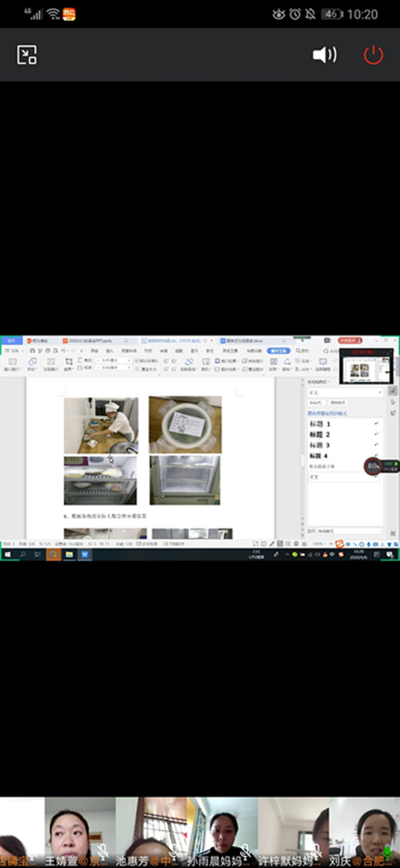This screenshot has height=868, width=400.
Task: Open the 显示 styles filter dropdown
Action: pyautogui.click(x=350, y=531)
